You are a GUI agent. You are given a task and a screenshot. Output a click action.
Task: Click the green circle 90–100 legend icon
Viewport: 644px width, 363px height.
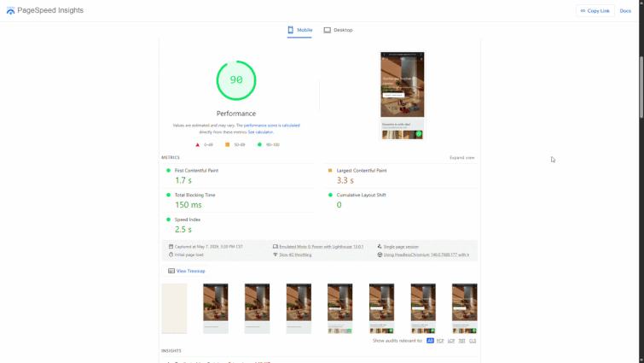(259, 144)
